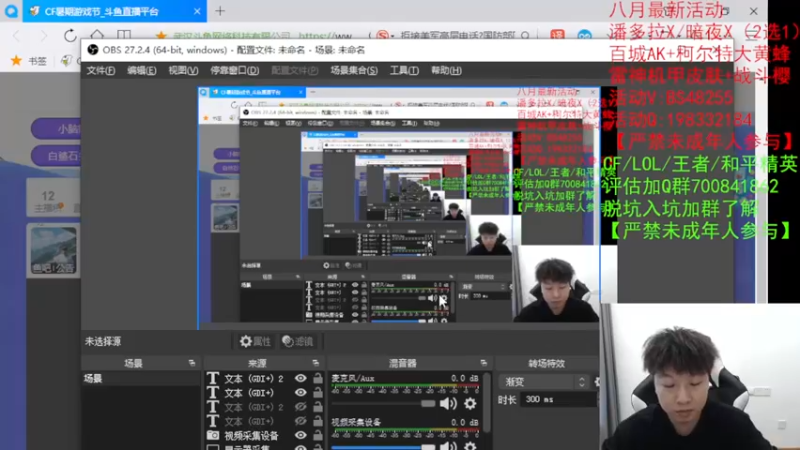Lock the top 文本 (GDI+) 2 source

[x=318, y=378]
